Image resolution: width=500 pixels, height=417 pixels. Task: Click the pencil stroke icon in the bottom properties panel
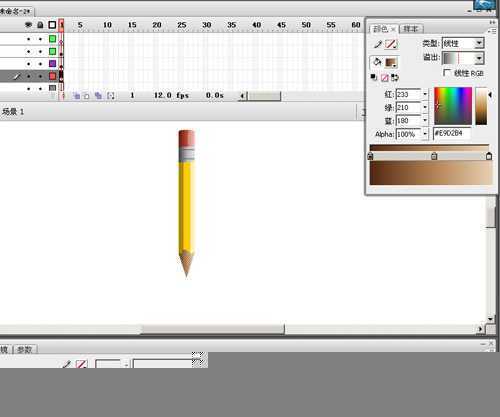(x=67, y=364)
